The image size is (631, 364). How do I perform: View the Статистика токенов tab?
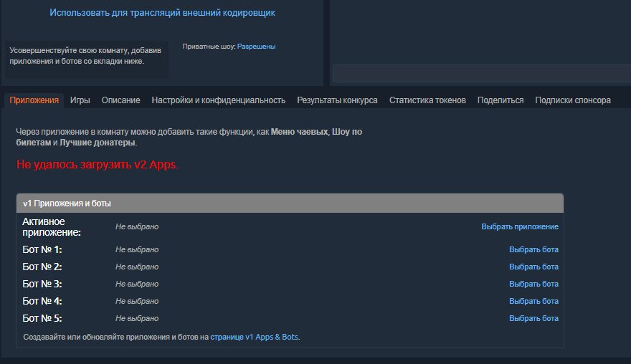(427, 100)
